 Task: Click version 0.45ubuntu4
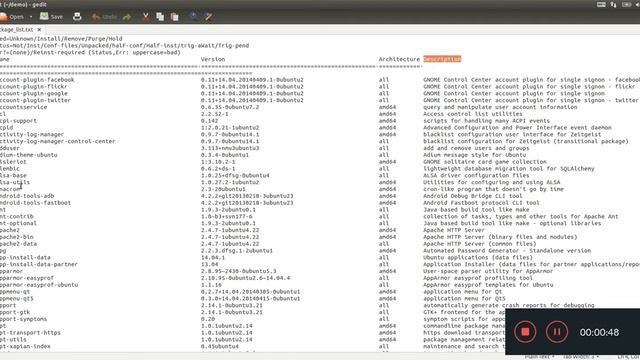click(x=220, y=346)
